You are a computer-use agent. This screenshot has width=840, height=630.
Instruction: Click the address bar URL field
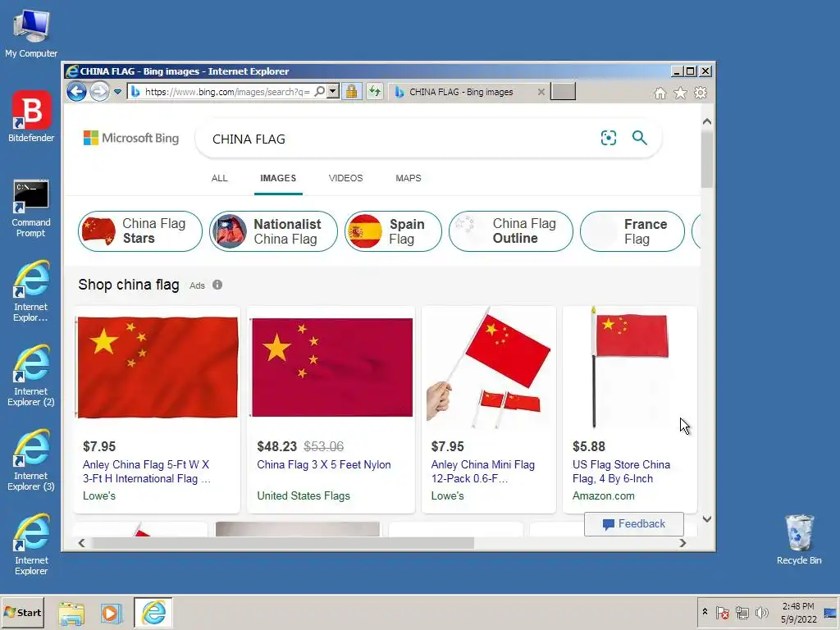click(226, 92)
